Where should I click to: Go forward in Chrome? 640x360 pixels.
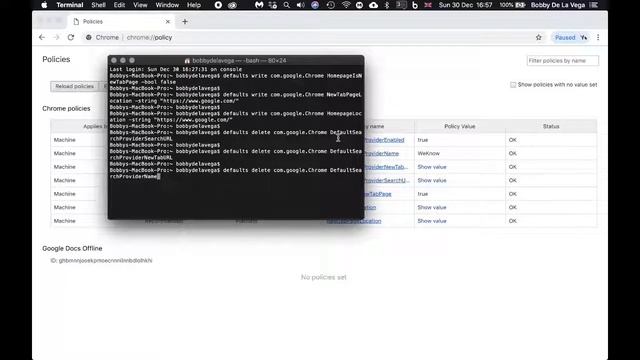[56, 37]
